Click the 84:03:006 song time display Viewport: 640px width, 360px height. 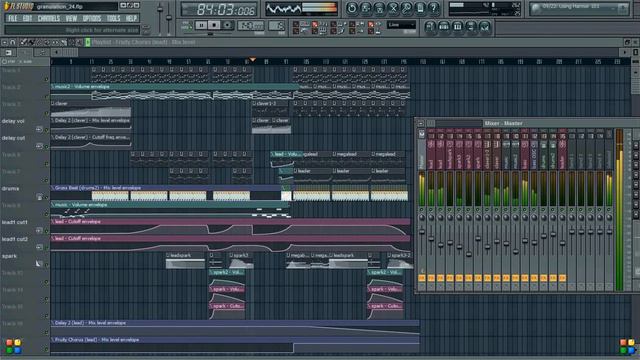click(x=220, y=9)
